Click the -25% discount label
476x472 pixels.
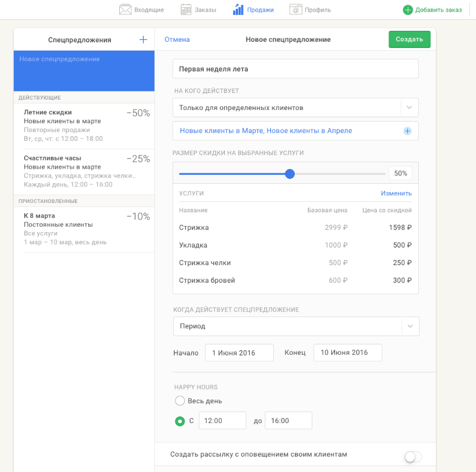click(138, 159)
